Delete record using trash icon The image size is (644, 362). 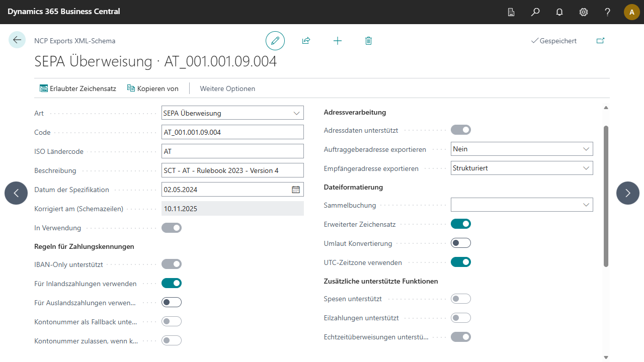[368, 41]
